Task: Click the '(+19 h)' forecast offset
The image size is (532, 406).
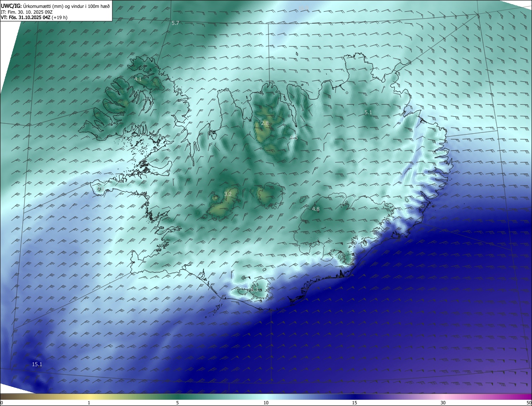Action: [x=60, y=17]
